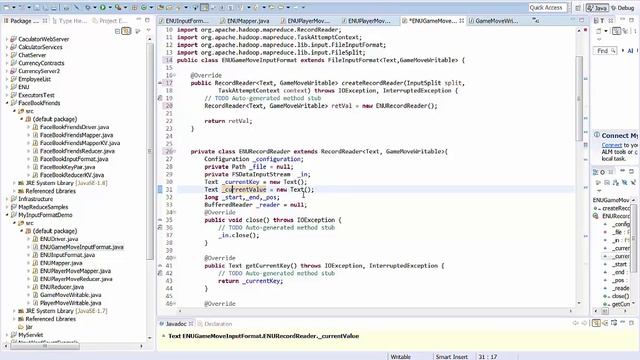
Task: Open the Type Hierarchy view tab
Action: [x=69, y=20]
